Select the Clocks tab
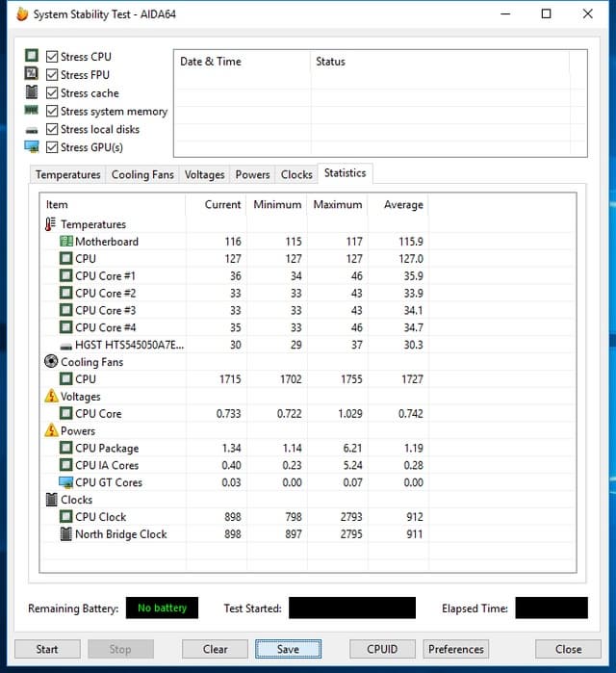The width and height of the screenshot is (616, 673). pyautogui.click(x=296, y=174)
